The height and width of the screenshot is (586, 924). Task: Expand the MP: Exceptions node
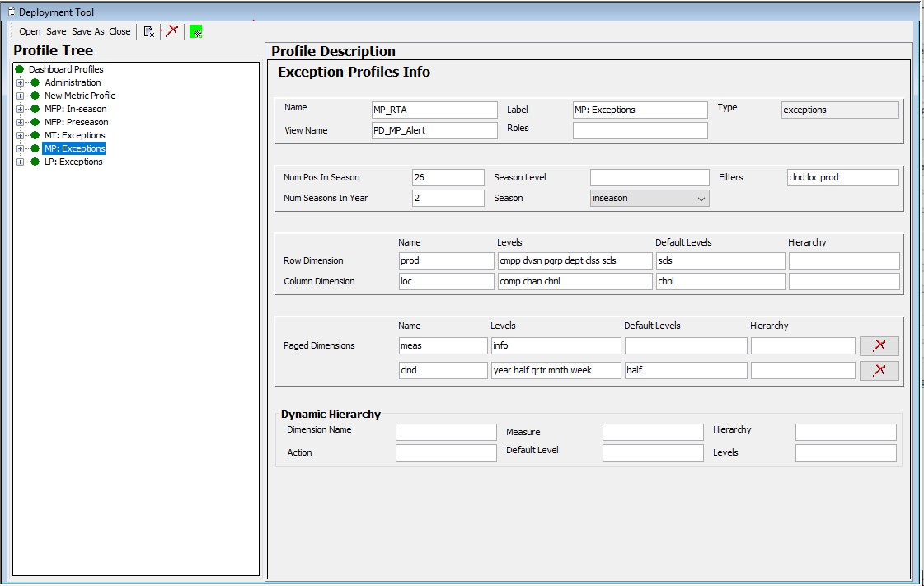click(x=20, y=148)
